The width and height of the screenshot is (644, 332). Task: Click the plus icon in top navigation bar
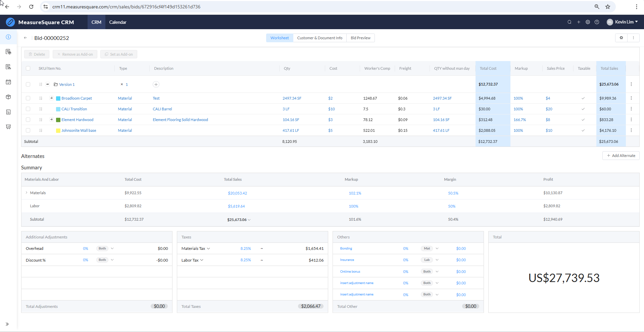tap(579, 22)
